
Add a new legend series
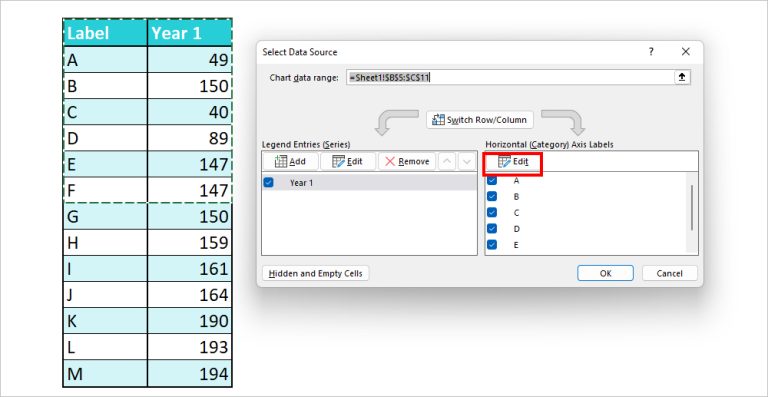(290, 162)
